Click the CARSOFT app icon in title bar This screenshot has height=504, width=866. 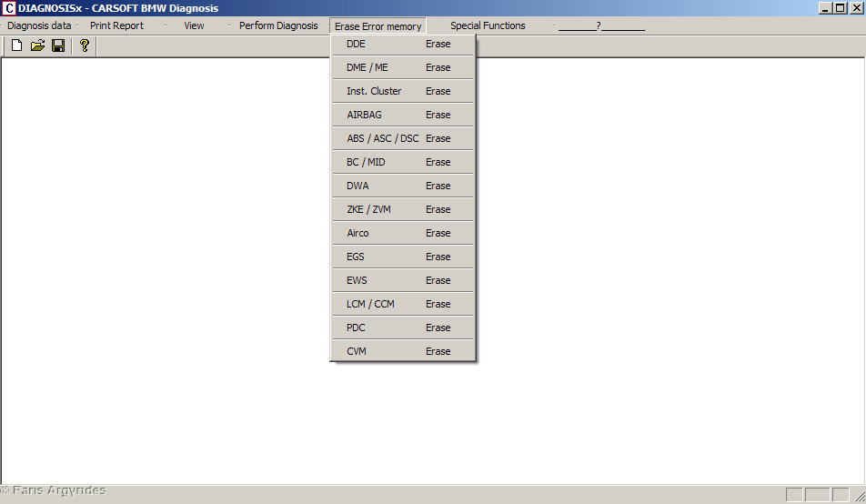pyautogui.click(x=9, y=8)
